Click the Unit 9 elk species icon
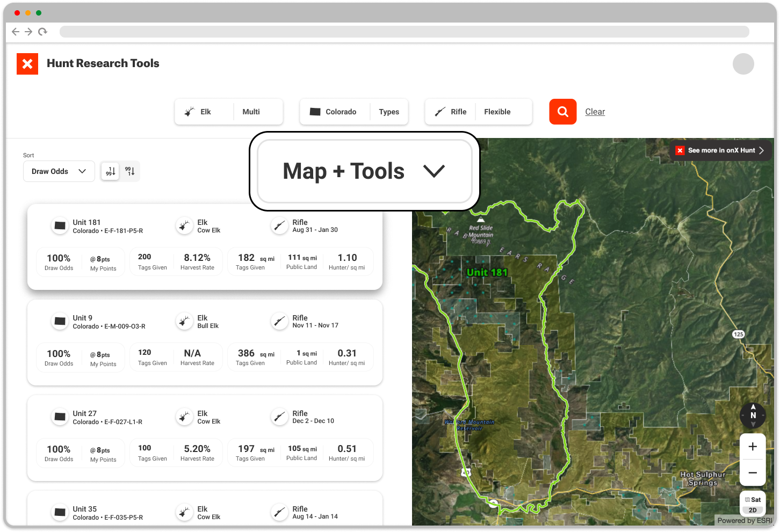Screen dimensions: 780x532 tap(184, 322)
